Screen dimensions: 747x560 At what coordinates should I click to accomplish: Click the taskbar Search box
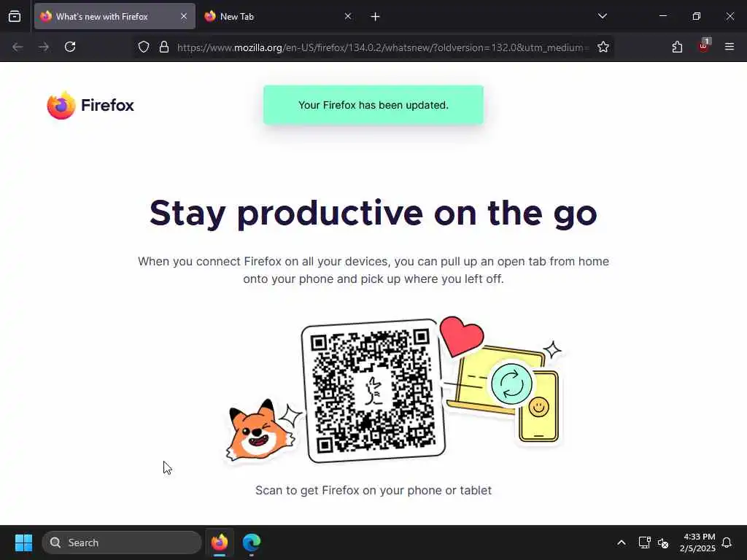click(x=122, y=542)
